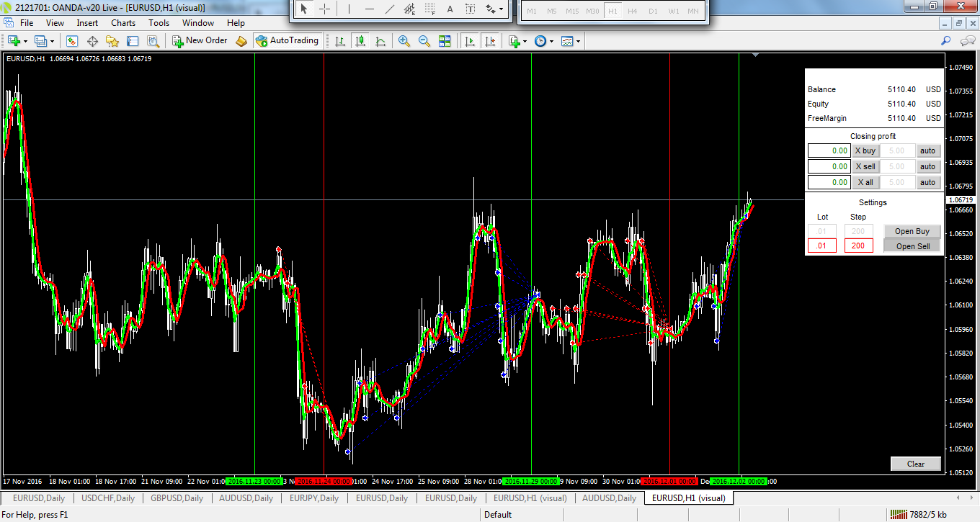The width and height of the screenshot is (980, 522).
Task: Open the File menu
Action: 27,23
